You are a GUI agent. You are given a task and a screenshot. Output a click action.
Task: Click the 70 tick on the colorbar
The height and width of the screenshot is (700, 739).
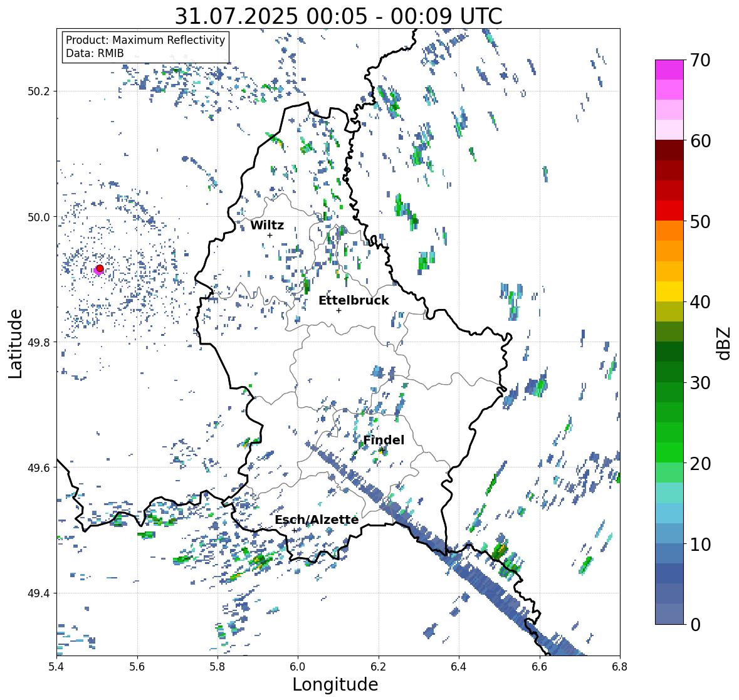pos(700,60)
